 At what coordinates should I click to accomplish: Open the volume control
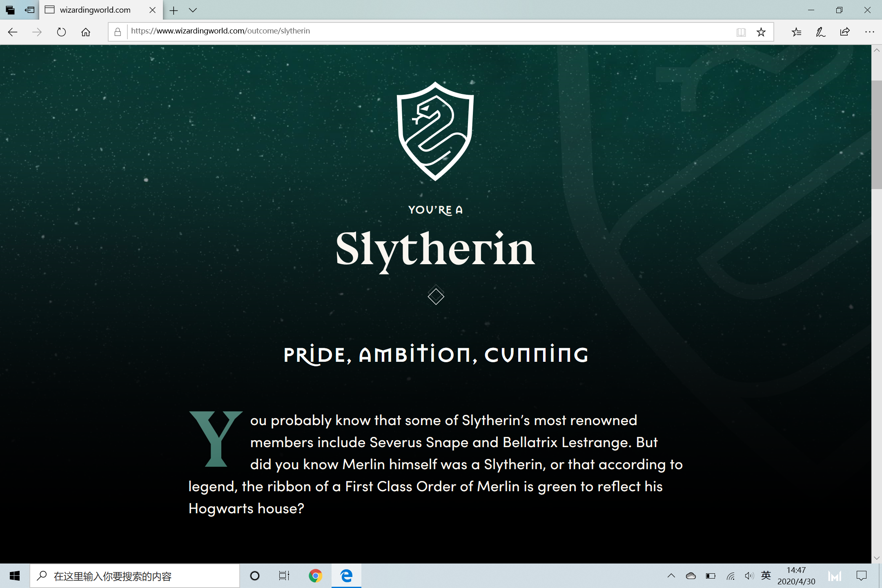click(x=749, y=576)
